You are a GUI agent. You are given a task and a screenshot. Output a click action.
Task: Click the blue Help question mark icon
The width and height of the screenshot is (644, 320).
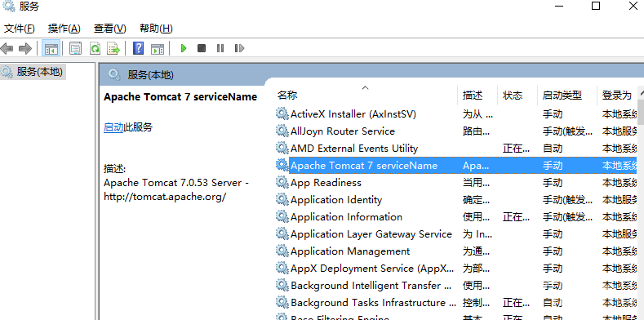click(x=139, y=48)
